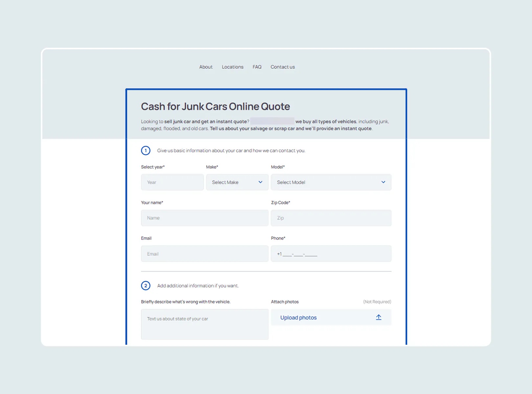This screenshot has width=532, height=394.
Task: Focus the Year input field
Action: tap(172, 182)
